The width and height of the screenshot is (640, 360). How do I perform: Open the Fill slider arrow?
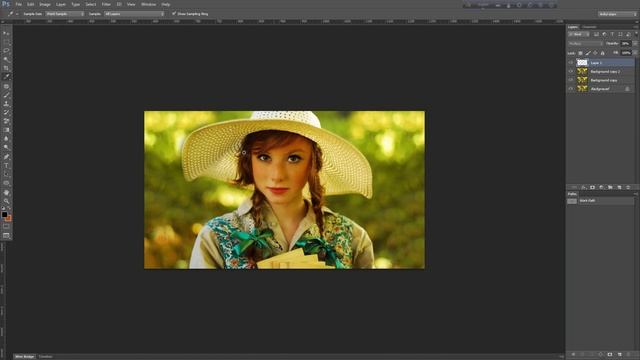(635, 53)
